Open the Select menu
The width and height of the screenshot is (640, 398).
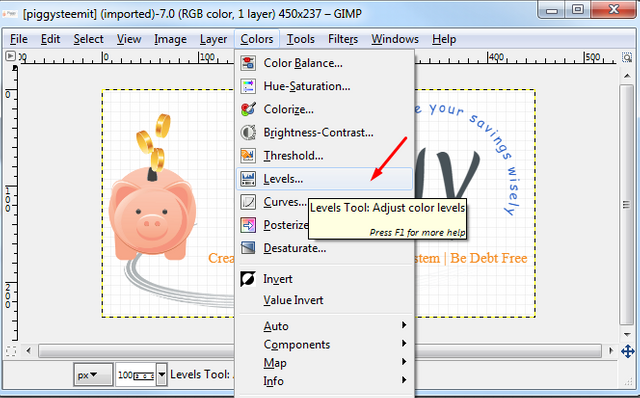tap(88, 39)
